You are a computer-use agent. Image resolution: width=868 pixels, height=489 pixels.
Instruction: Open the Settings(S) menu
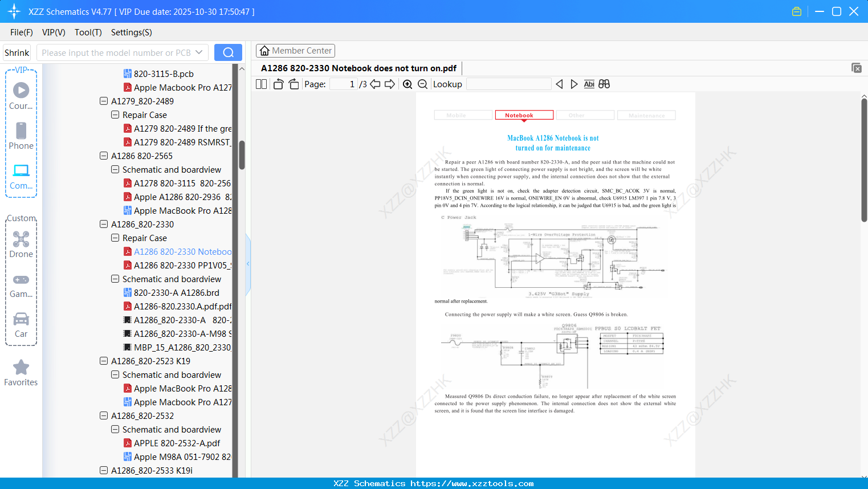point(132,32)
